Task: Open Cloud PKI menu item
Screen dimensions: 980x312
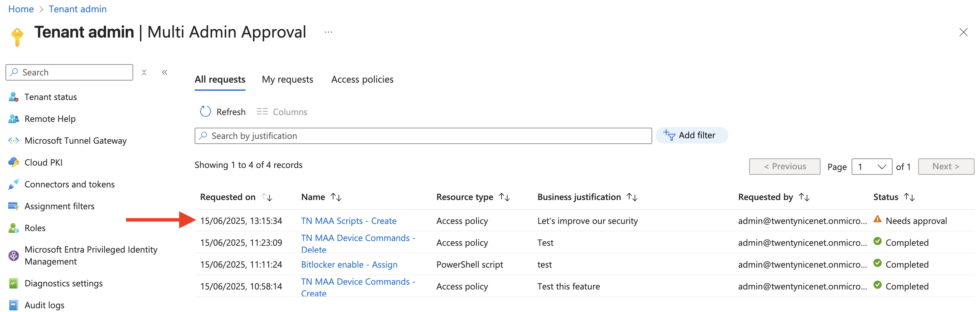Action: (43, 162)
